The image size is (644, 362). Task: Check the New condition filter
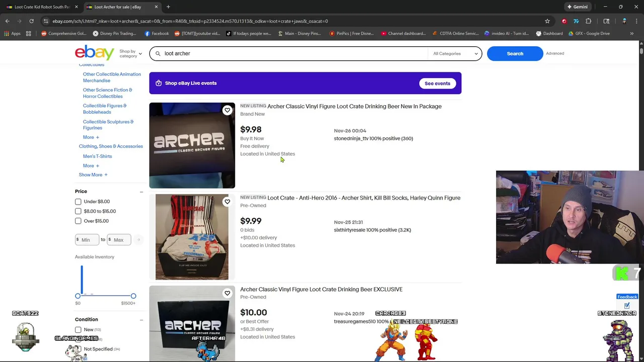78,330
